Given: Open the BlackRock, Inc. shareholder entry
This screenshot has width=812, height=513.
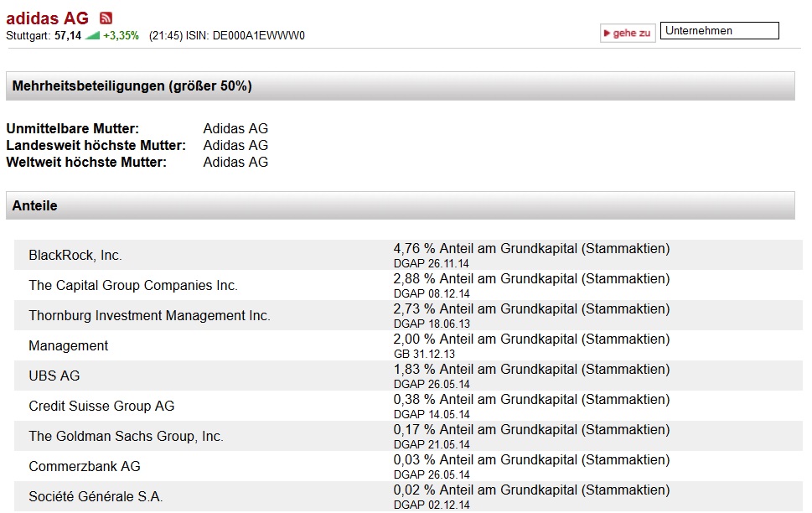Looking at the screenshot, I should point(75,255).
